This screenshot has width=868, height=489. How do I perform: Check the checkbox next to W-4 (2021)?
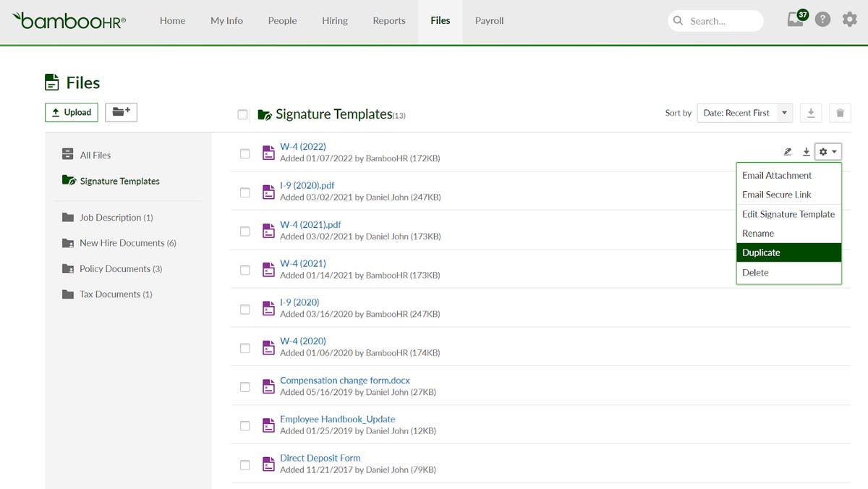pos(245,270)
